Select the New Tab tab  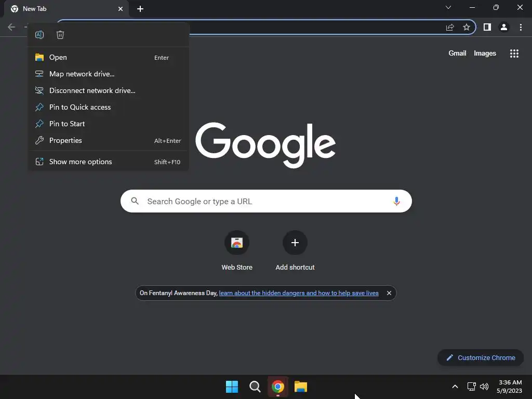[66, 9]
